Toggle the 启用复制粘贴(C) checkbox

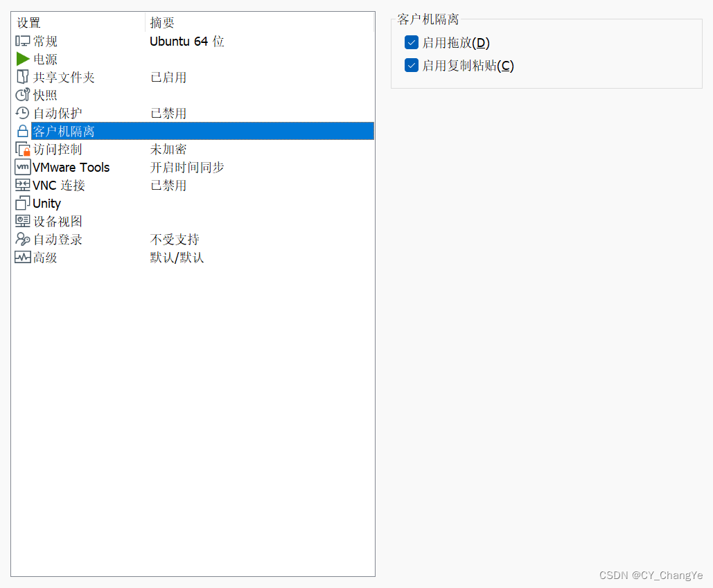pos(411,65)
